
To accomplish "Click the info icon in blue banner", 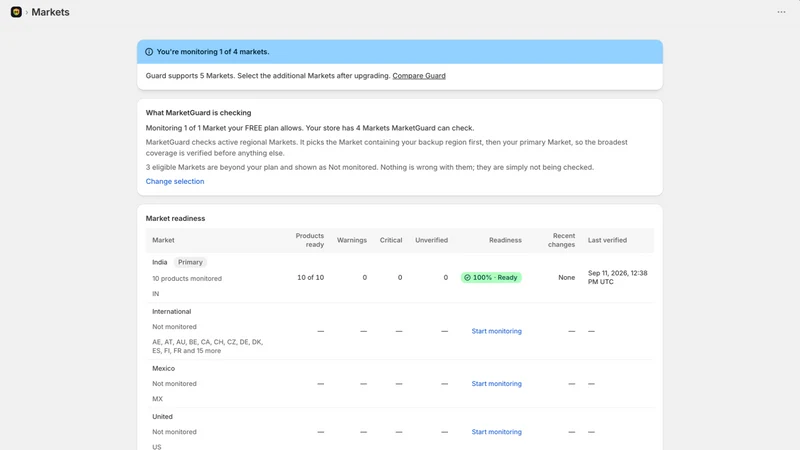I will (x=149, y=52).
